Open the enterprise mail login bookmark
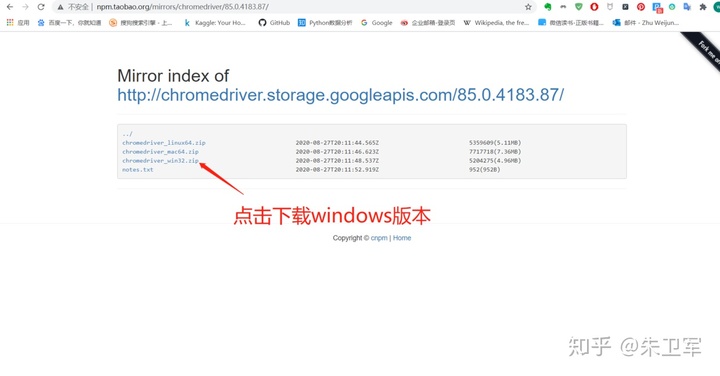The height and width of the screenshot is (376, 720). pyautogui.click(x=428, y=22)
